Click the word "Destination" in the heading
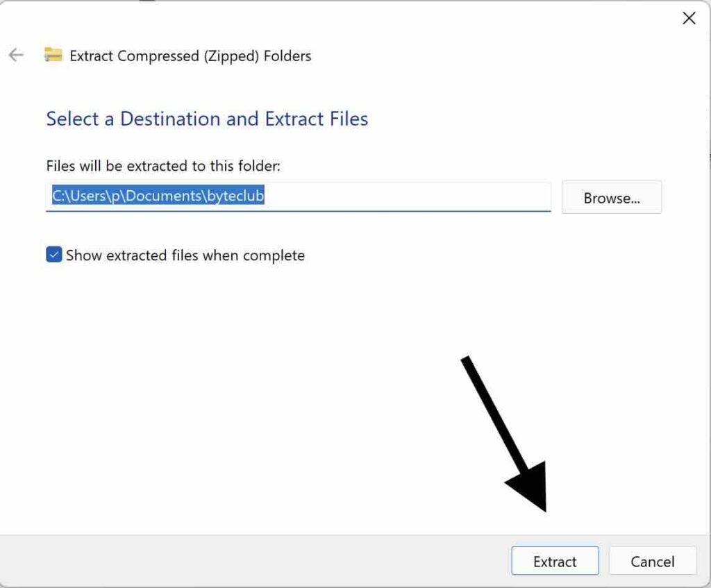The image size is (711, 588). click(171, 119)
